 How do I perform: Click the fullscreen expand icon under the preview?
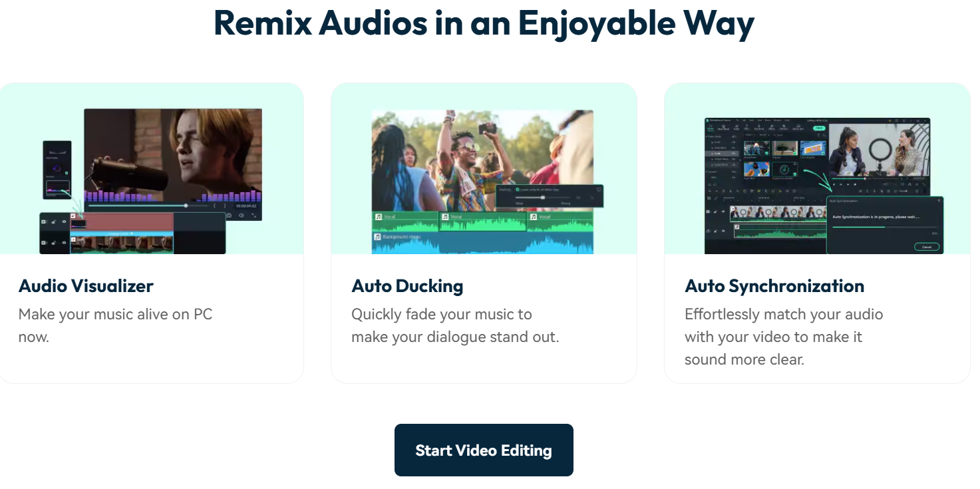coord(254,216)
